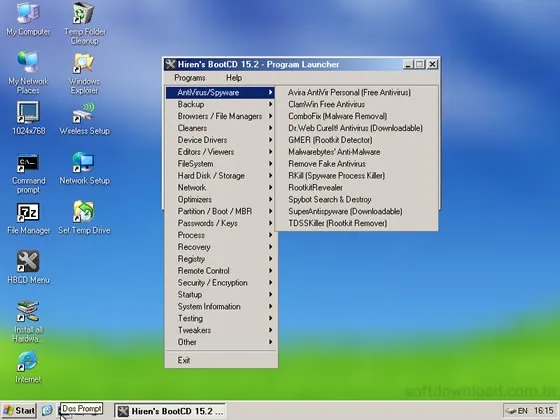Open the Security / Encryption submenu
Image resolution: width=560 pixels, height=420 pixels.
tap(220, 282)
